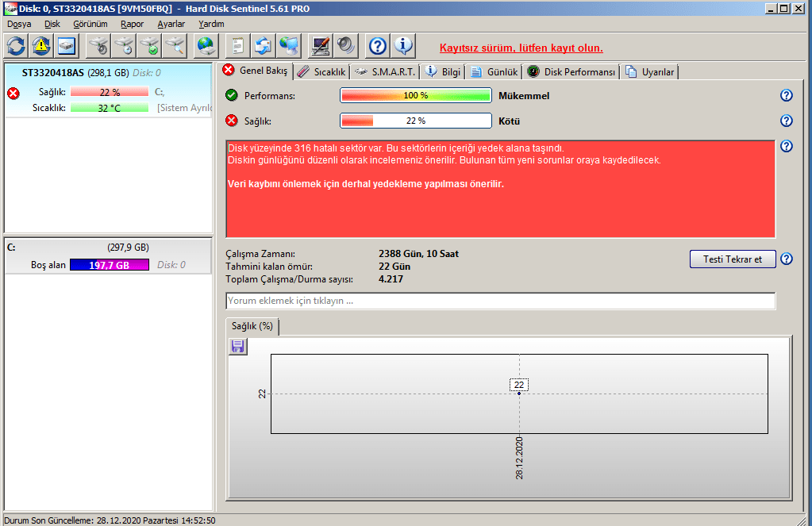Click the Yorum eklemek için tıklayın comment field
This screenshot has width=812, height=526.
point(501,301)
